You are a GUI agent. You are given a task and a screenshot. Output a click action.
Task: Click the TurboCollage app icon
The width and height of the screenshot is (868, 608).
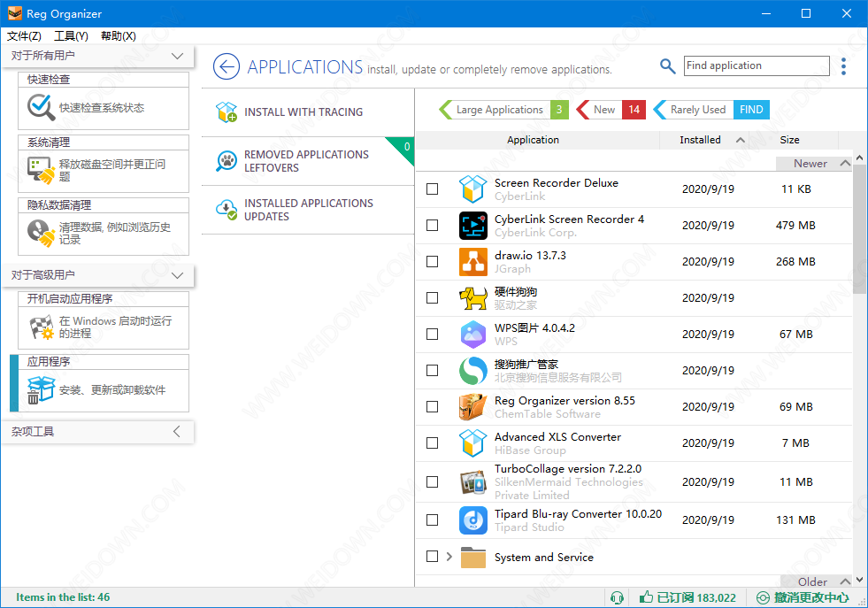coord(473,481)
